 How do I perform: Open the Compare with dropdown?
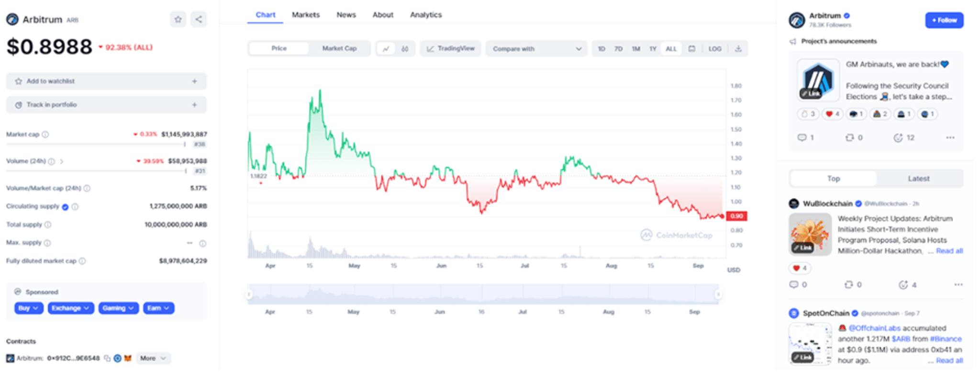click(536, 49)
